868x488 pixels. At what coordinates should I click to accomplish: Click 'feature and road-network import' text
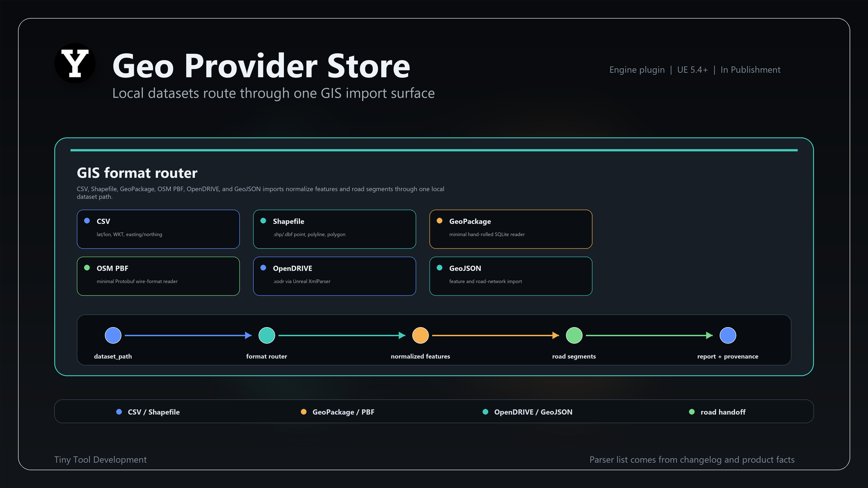(486, 282)
